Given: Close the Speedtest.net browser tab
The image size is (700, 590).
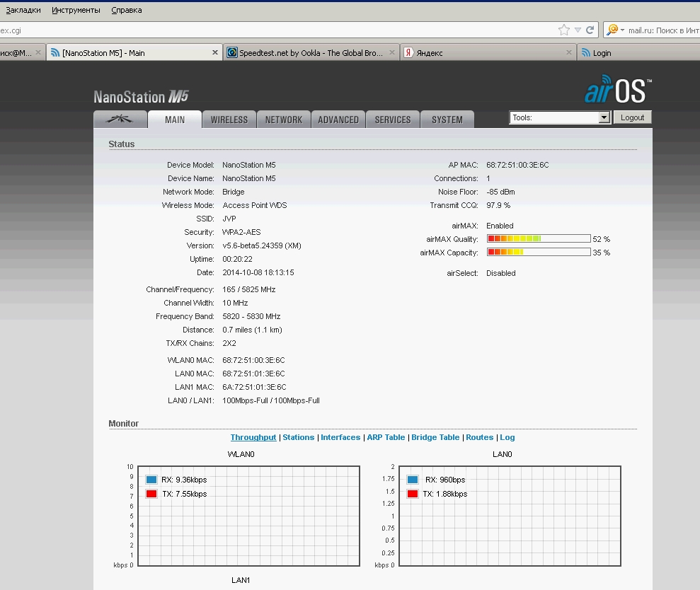Looking at the screenshot, I should pyautogui.click(x=391, y=52).
